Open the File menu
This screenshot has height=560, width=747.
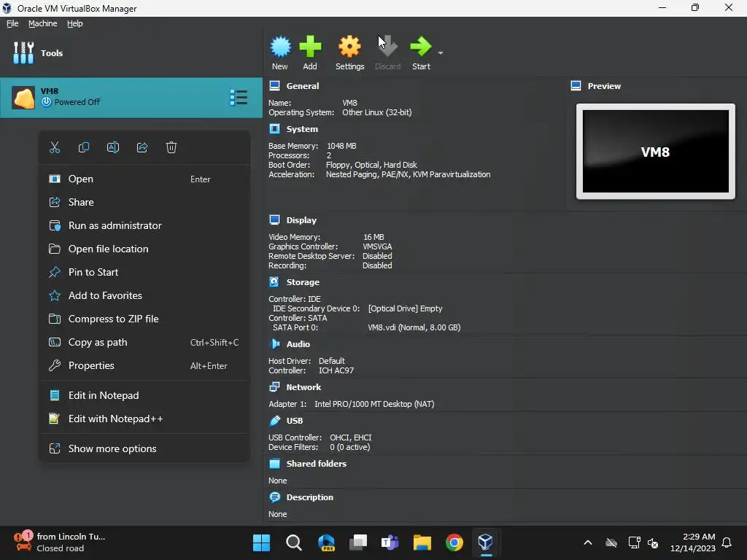point(12,23)
